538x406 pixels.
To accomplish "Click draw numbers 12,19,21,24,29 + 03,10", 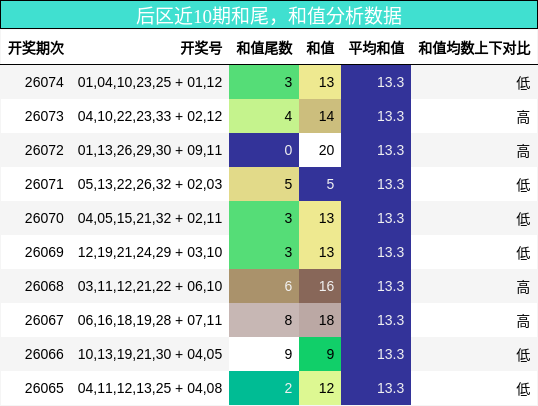I will pyautogui.click(x=150, y=252).
